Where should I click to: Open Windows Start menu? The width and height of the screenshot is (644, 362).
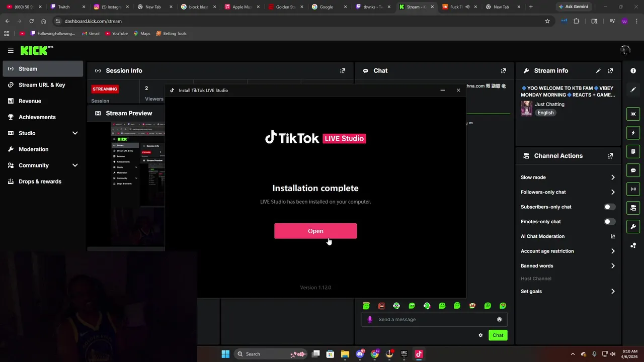[225, 354]
